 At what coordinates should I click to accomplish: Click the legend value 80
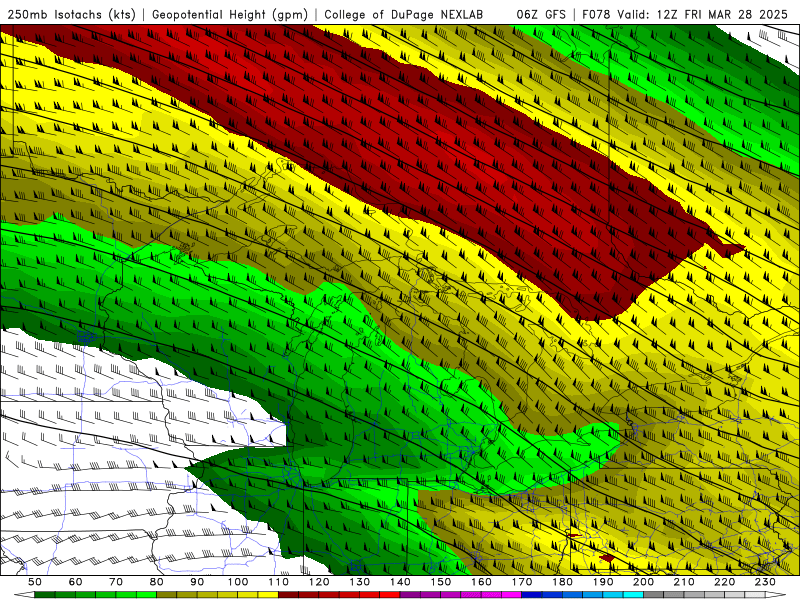(x=157, y=582)
